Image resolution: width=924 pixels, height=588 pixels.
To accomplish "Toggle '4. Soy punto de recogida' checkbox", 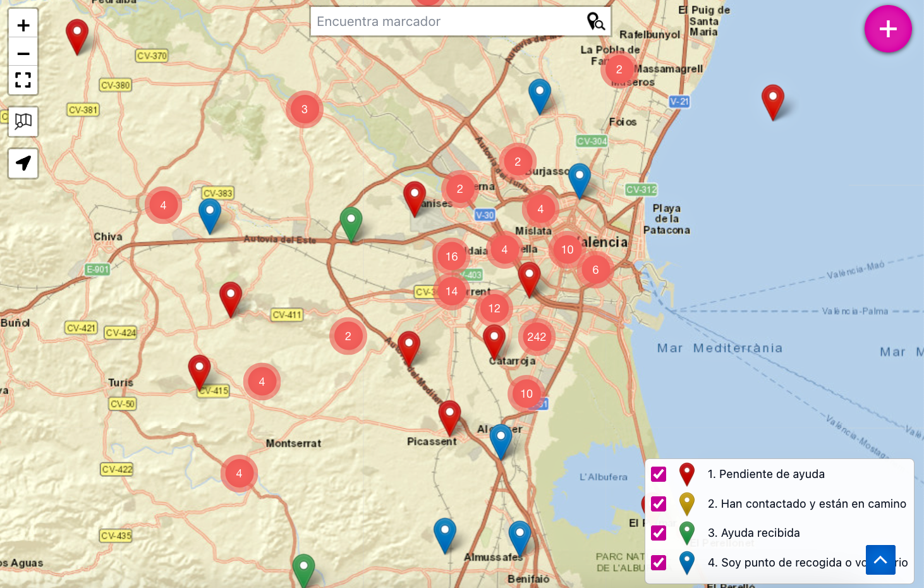I will click(x=659, y=563).
